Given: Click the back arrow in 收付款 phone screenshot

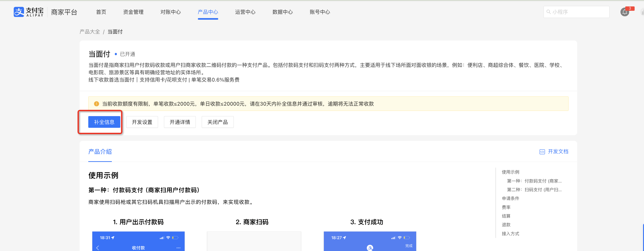Looking at the screenshot, I should pos(97,248).
